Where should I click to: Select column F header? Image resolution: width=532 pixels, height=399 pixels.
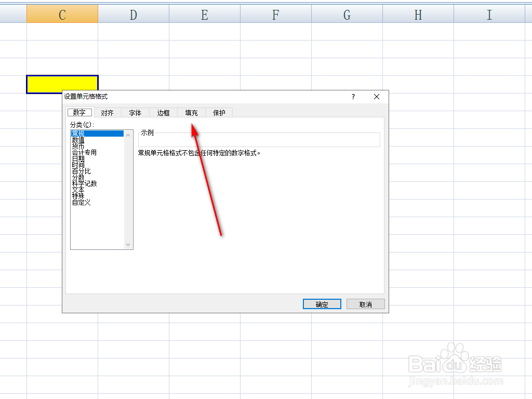click(x=276, y=15)
